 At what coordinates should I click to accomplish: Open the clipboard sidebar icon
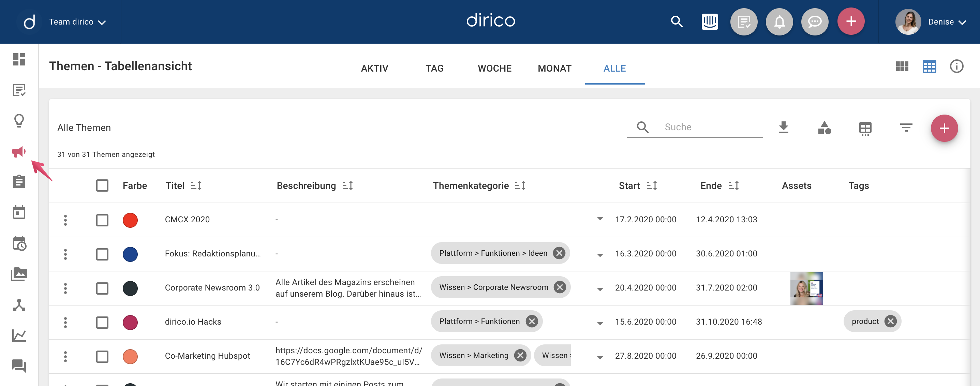pos(19,182)
